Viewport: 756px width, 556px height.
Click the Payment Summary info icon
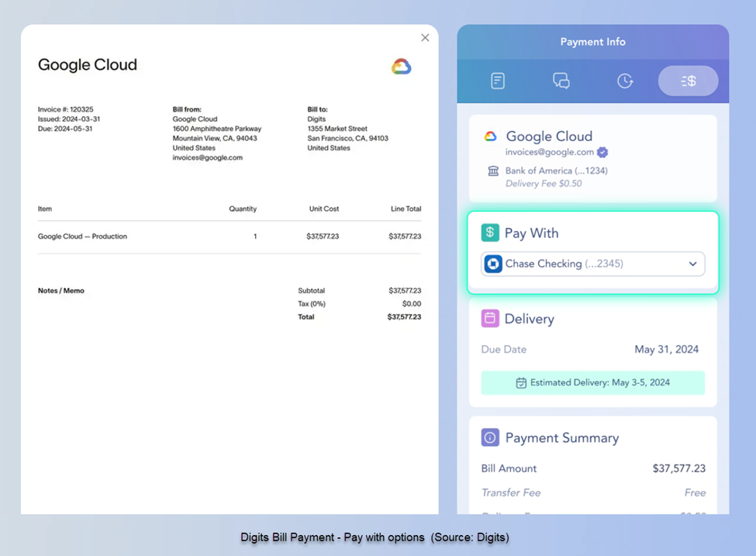pos(490,437)
